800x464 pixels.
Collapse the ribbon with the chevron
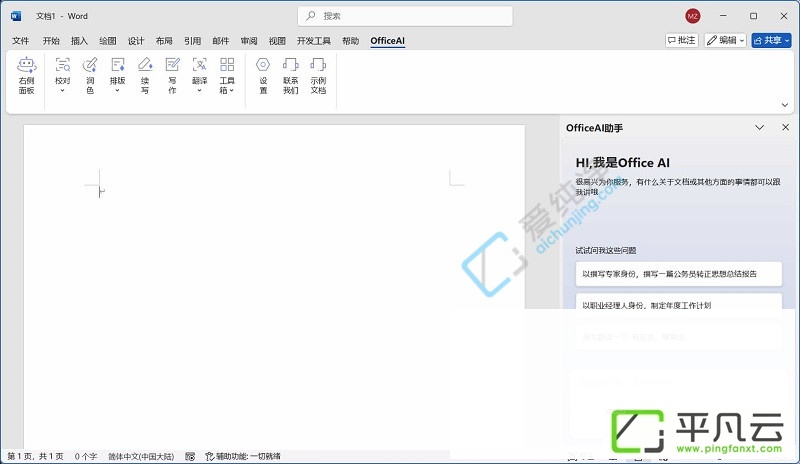[785, 105]
